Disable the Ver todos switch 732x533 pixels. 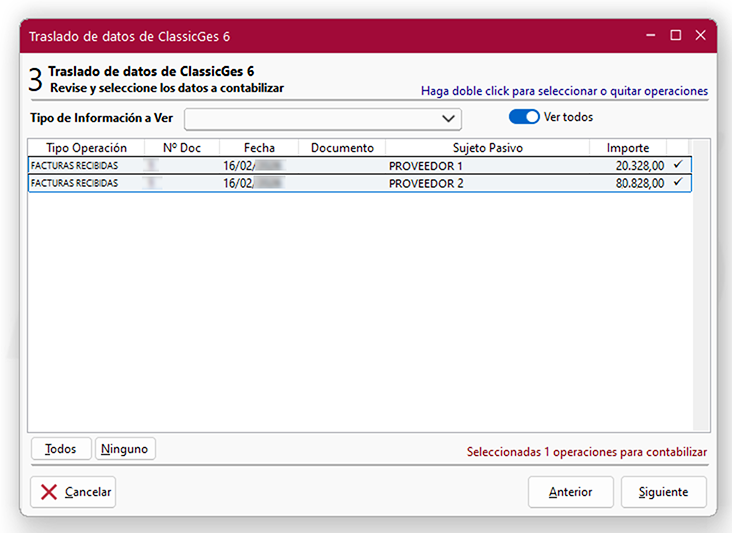[x=524, y=117]
